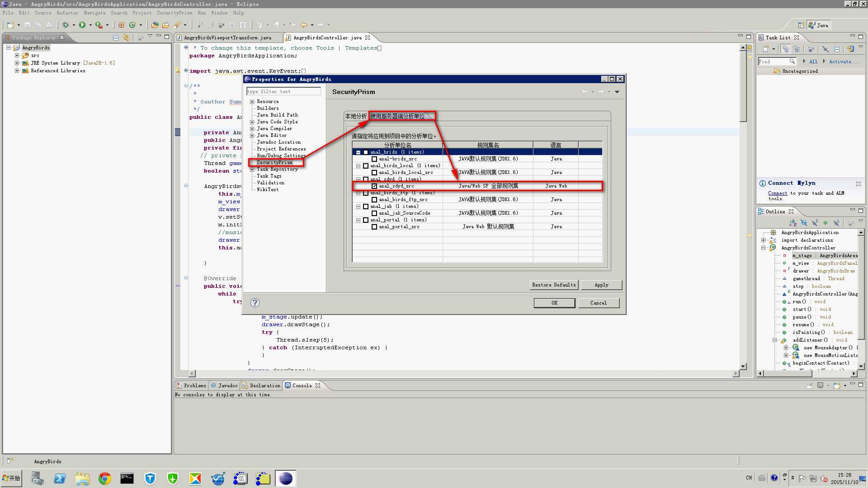The image size is (868, 488).
Task: Click Link with Editor icon in Package Explorer
Action: [x=126, y=38]
